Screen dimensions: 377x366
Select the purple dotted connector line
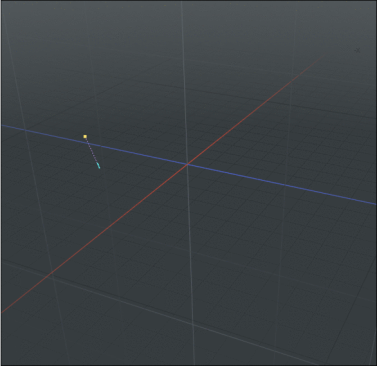pos(92,151)
